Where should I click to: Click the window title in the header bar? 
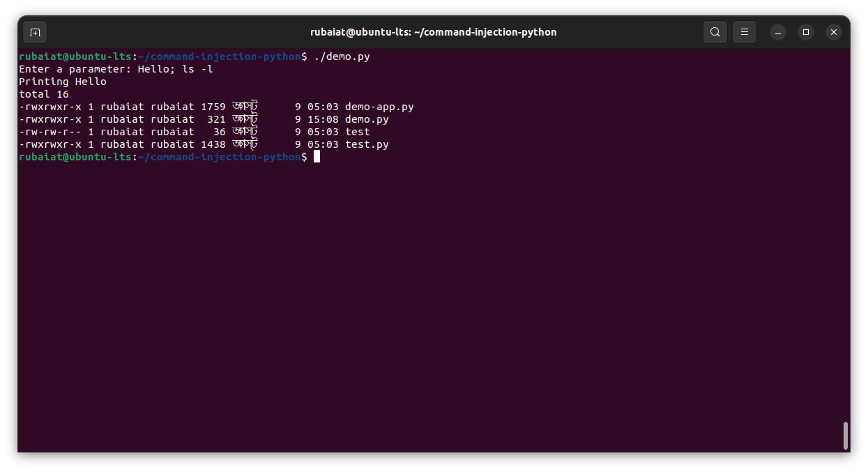coord(433,32)
